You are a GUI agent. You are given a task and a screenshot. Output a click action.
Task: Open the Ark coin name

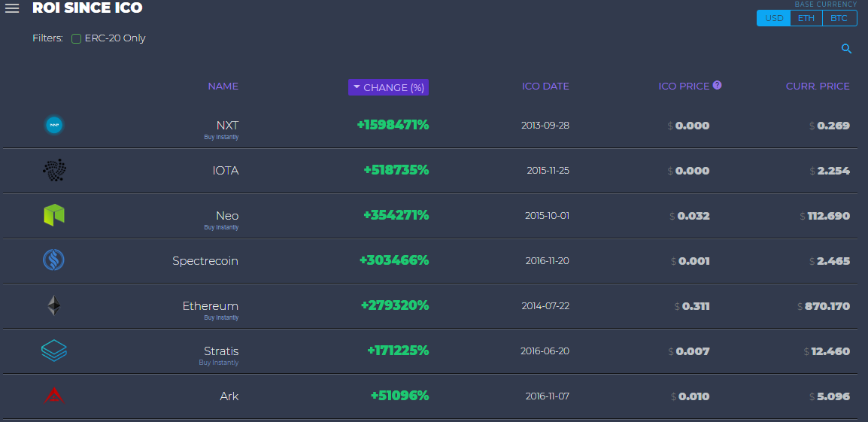click(x=229, y=396)
